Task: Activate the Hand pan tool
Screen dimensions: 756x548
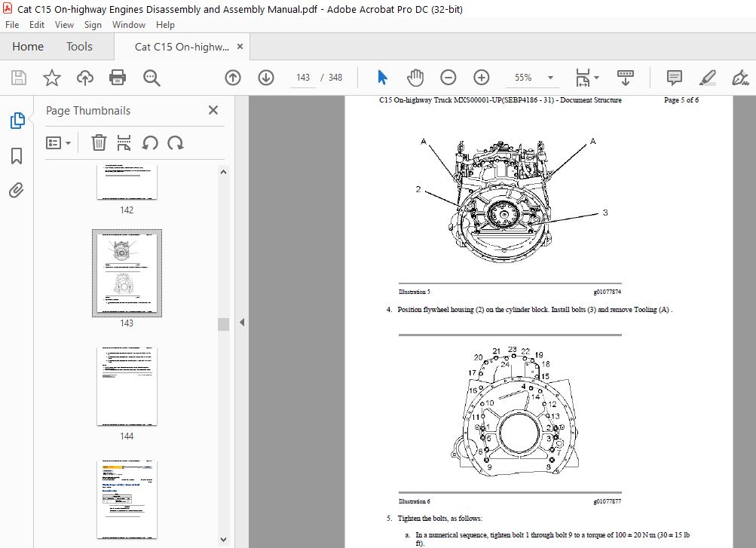Action: [x=415, y=78]
